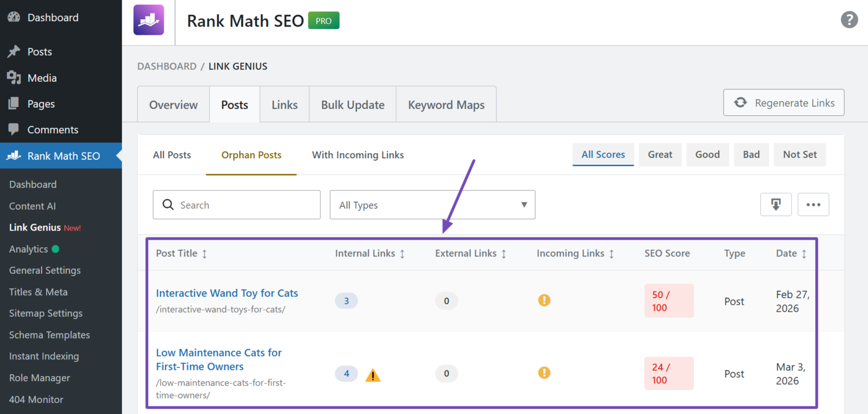
Task: Sort by Incoming Links arrows
Action: click(611, 253)
